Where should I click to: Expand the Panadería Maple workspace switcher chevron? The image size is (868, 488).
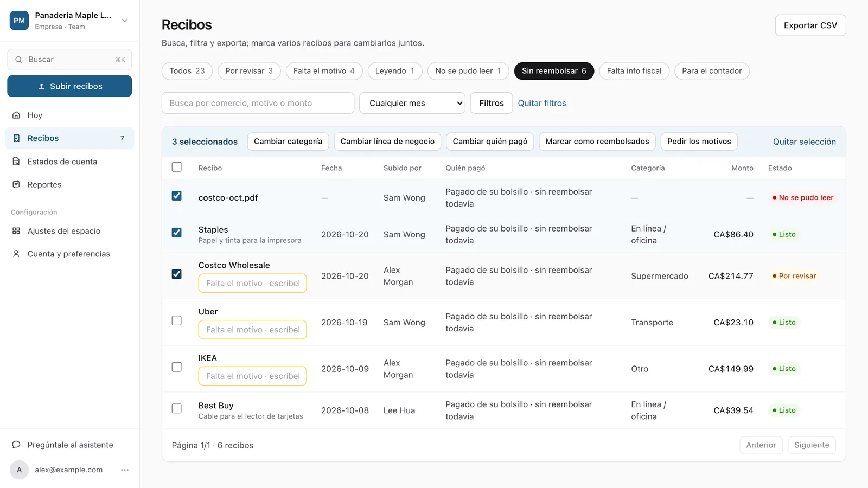click(x=125, y=21)
